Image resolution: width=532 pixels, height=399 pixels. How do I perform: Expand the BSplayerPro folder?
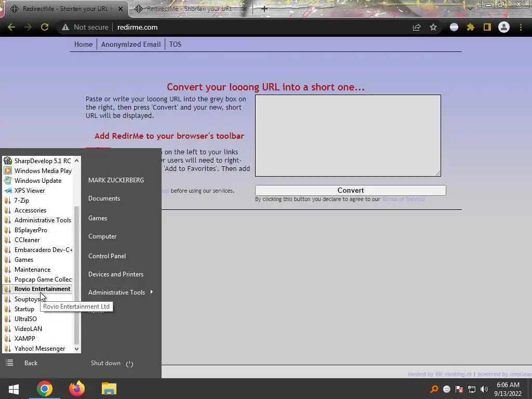[37, 230]
